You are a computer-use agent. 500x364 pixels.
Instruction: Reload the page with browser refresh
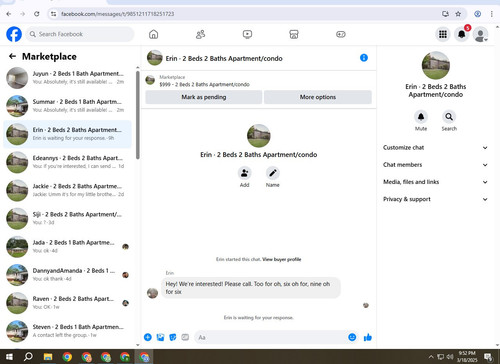tap(37, 14)
